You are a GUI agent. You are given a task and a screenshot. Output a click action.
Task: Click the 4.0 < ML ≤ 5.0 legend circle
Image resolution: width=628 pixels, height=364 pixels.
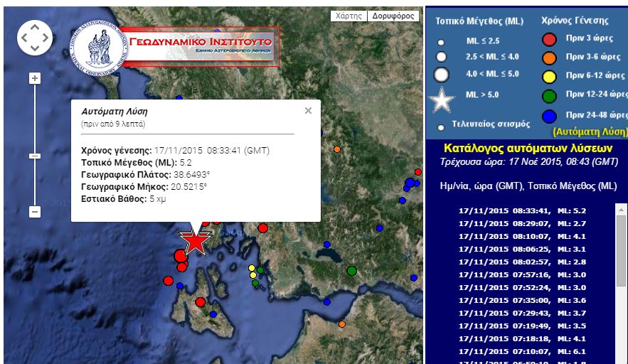point(442,75)
